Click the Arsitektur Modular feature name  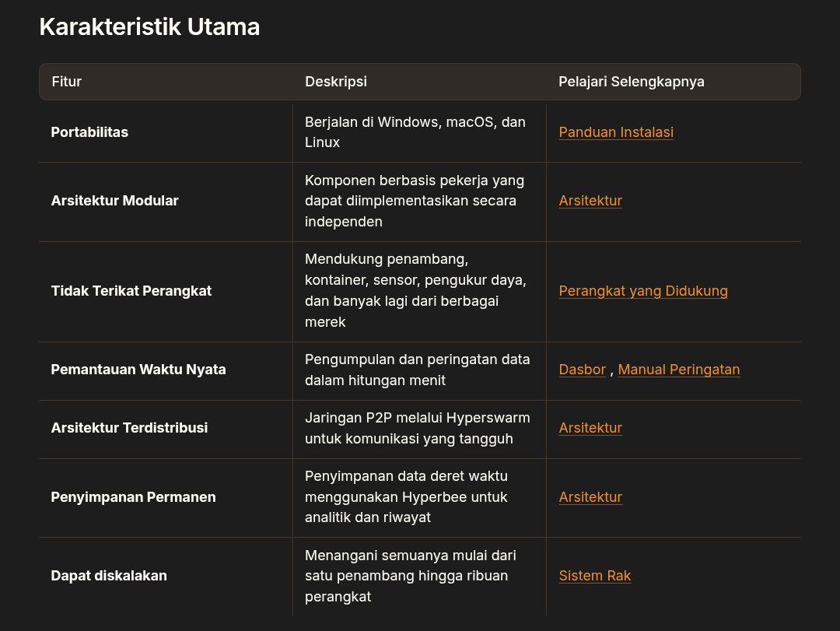pos(114,201)
